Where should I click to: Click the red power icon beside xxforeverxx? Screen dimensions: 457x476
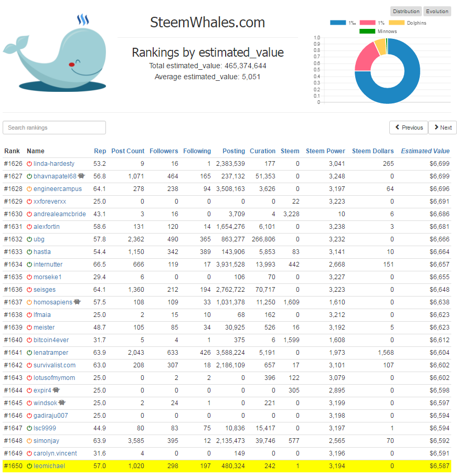(x=29, y=202)
